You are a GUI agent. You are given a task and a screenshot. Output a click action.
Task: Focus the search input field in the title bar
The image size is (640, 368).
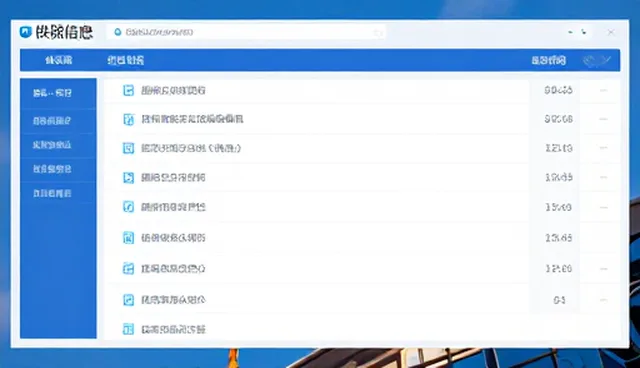pyautogui.click(x=246, y=32)
